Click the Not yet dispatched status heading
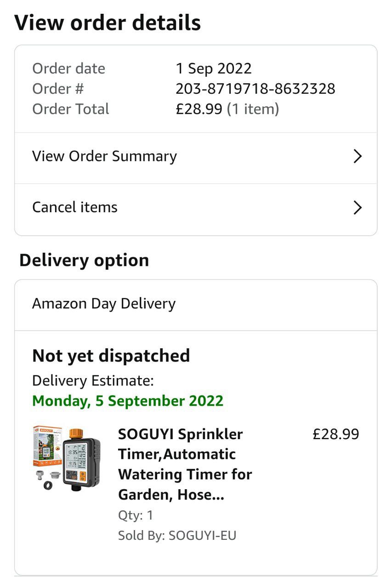This screenshot has width=391, height=588. click(x=111, y=356)
